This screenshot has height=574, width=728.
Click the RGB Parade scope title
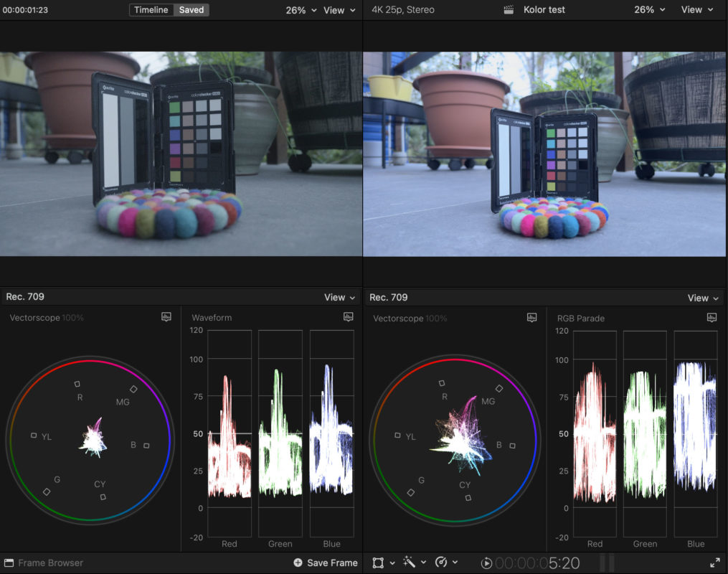pyautogui.click(x=581, y=319)
